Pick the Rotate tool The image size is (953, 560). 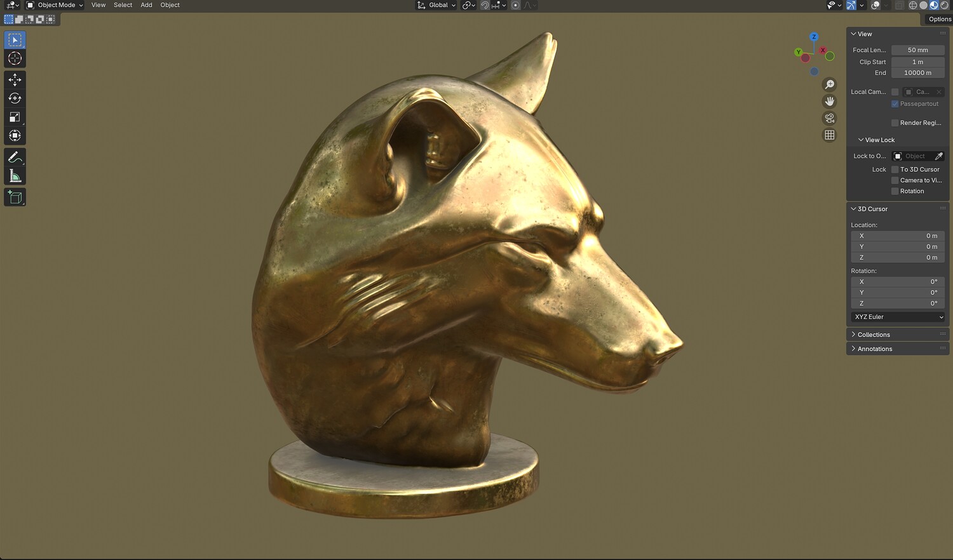(15, 98)
